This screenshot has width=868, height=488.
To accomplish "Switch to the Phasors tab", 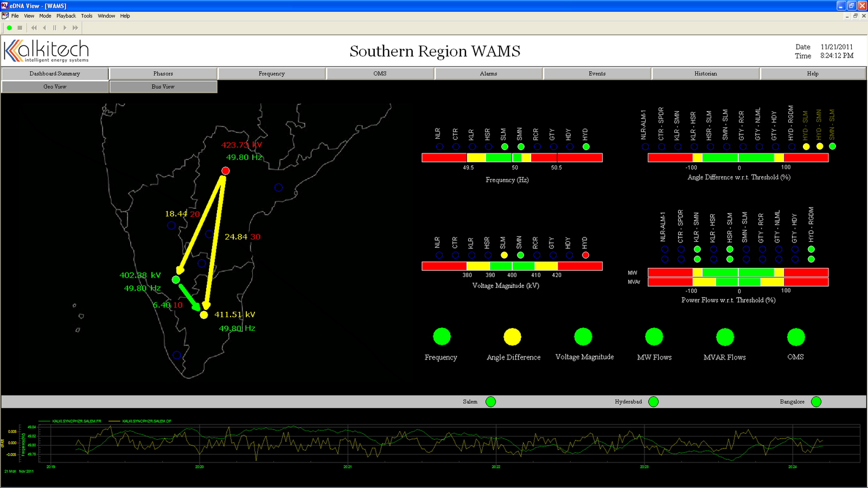I will coord(163,73).
